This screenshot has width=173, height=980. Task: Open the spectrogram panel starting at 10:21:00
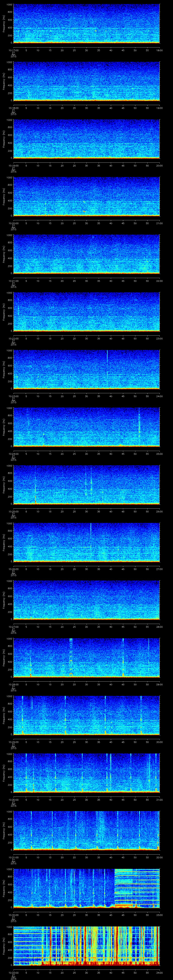pyautogui.click(x=86, y=254)
